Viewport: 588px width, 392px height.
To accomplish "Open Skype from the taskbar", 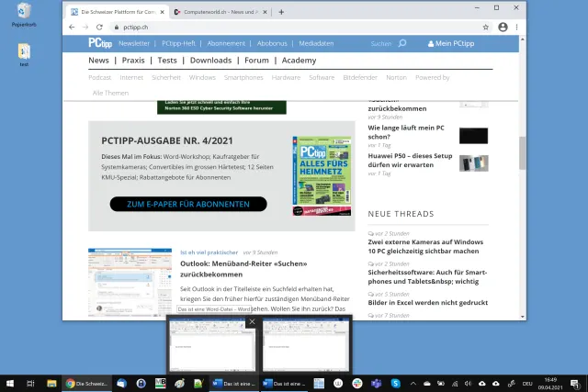I will point(396,384).
